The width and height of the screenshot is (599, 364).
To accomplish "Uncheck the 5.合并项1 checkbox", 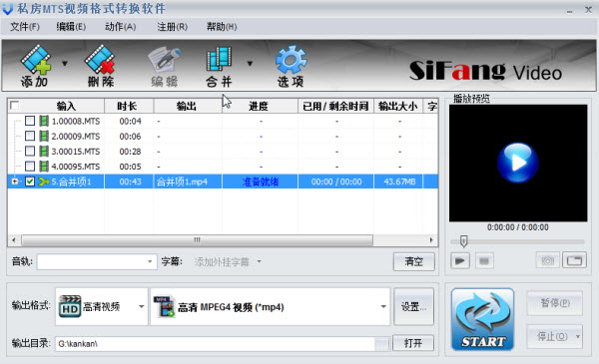I will pos(30,182).
